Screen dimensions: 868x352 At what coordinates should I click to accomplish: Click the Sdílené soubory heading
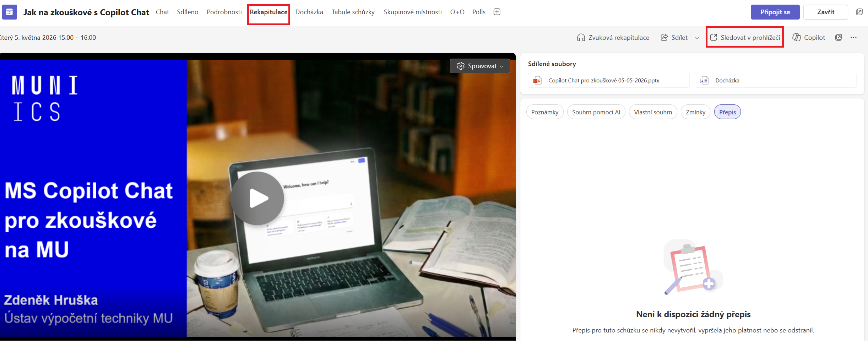(552, 64)
